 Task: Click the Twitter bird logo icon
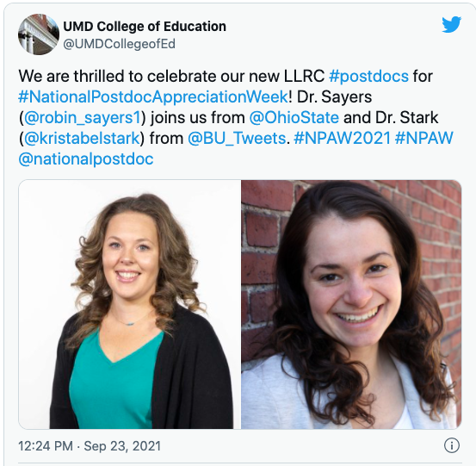451,25
